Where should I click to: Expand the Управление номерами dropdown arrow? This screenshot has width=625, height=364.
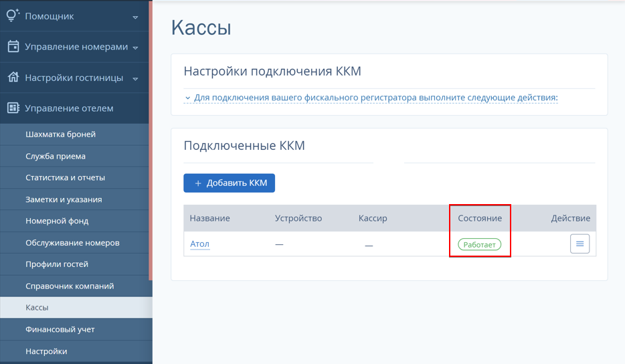[x=135, y=48]
